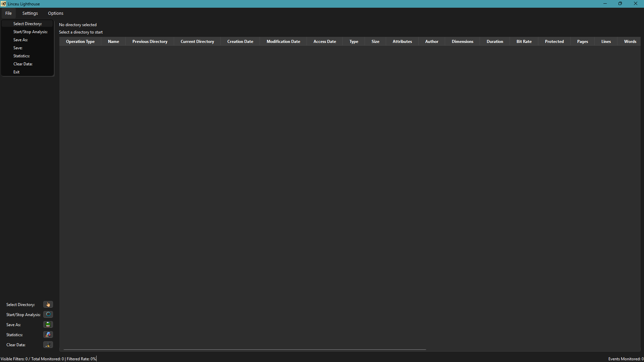Sort by the Operation Type column header
Viewport: 644px width, 362px height.
click(80, 42)
